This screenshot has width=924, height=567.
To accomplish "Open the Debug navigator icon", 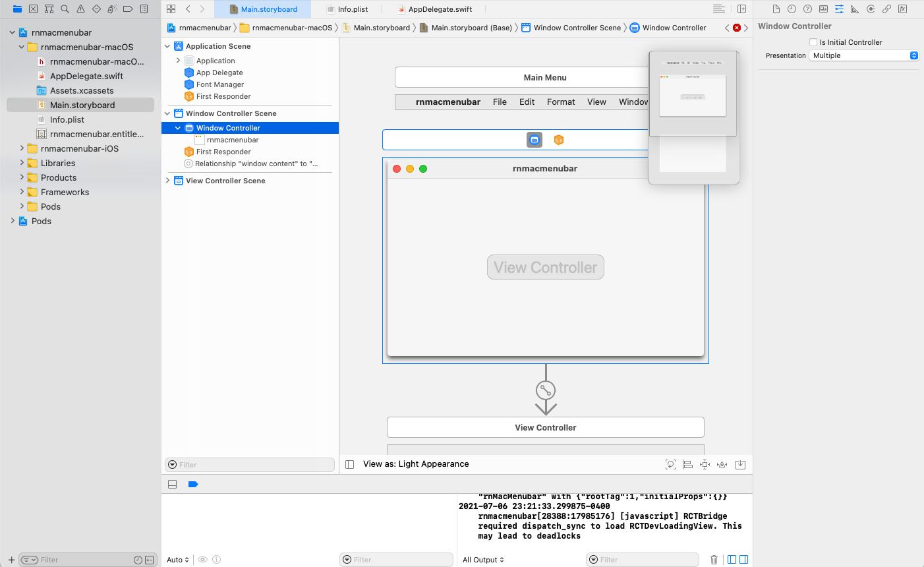I will click(112, 9).
